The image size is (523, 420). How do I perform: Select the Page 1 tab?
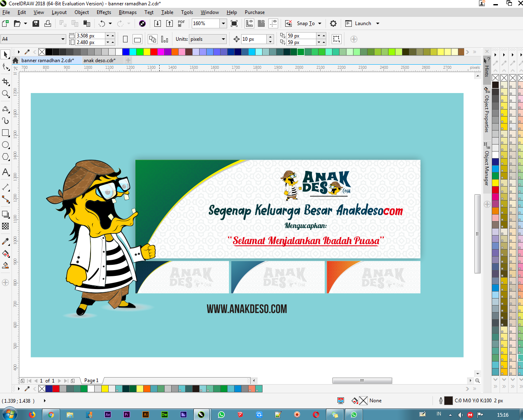click(91, 380)
